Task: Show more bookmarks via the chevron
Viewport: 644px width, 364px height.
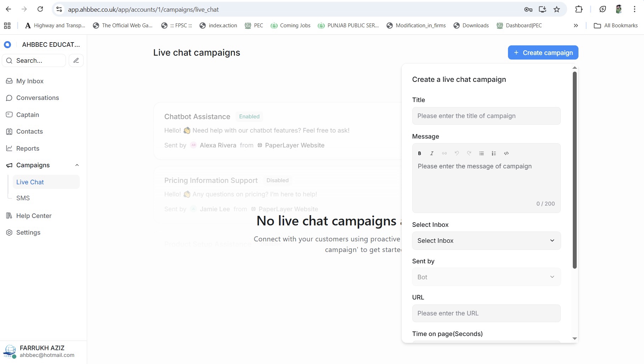Action: tap(576, 26)
